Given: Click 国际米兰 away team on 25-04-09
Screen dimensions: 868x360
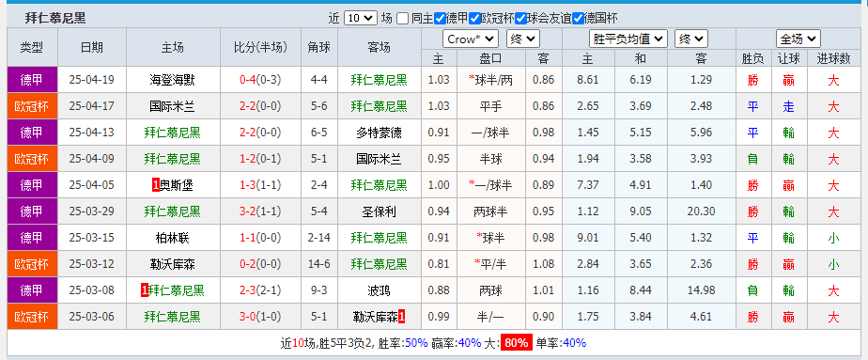Looking at the screenshot, I should pyautogui.click(x=380, y=159).
